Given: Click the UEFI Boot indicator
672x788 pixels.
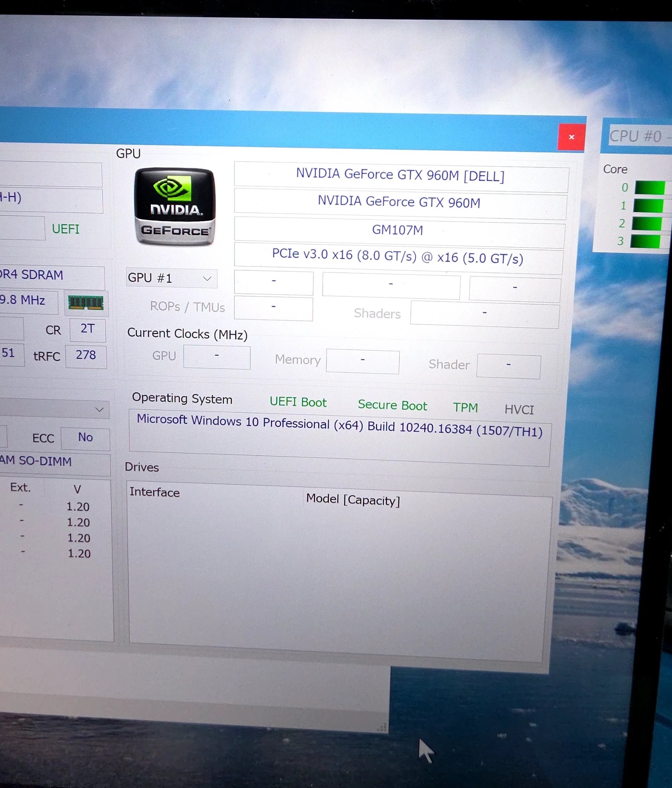Looking at the screenshot, I should click(x=298, y=402).
